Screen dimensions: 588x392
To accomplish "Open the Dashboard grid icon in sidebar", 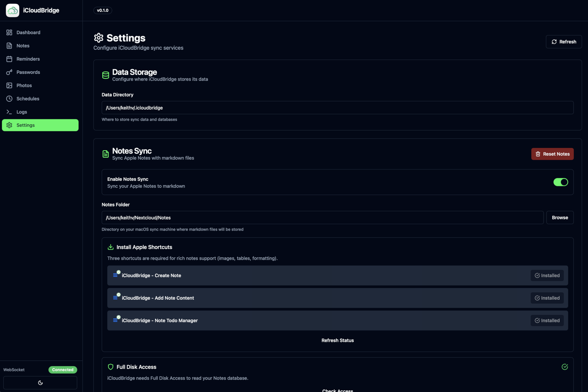I will pos(9,32).
